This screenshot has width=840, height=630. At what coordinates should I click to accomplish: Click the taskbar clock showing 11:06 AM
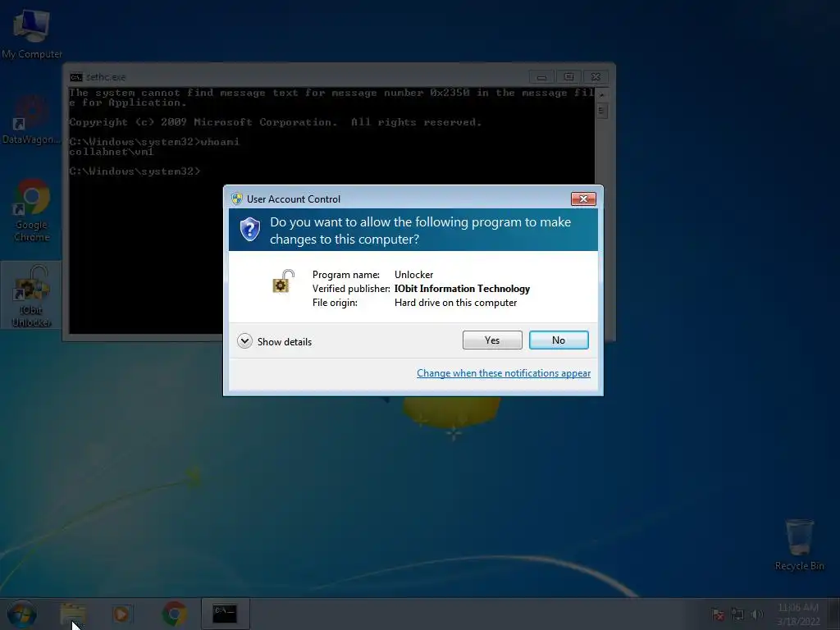tap(798, 614)
